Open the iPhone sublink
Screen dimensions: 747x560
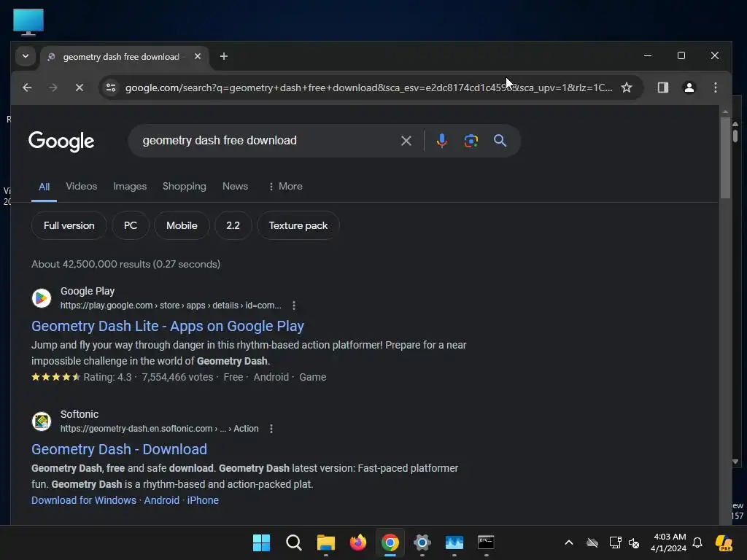click(203, 500)
